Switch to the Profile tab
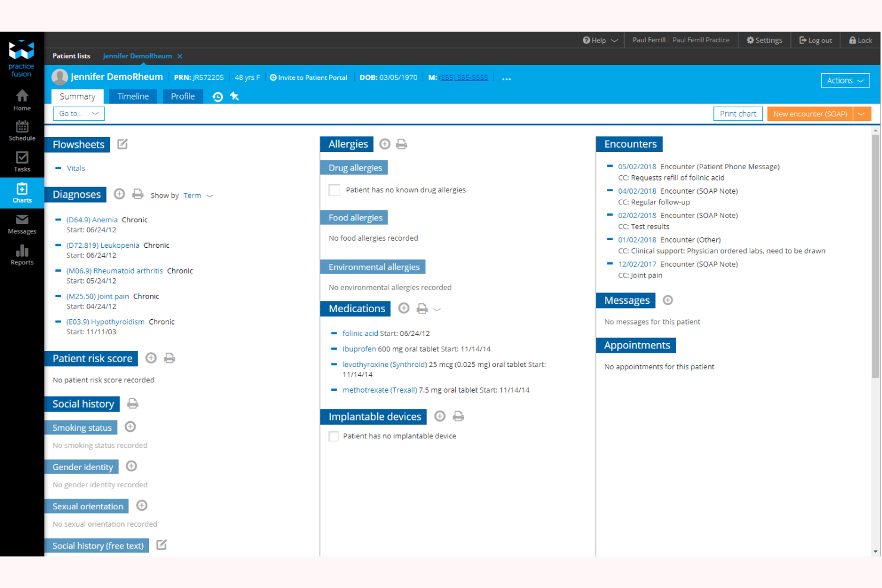This screenshot has height=588, width=882. [183, 97]
